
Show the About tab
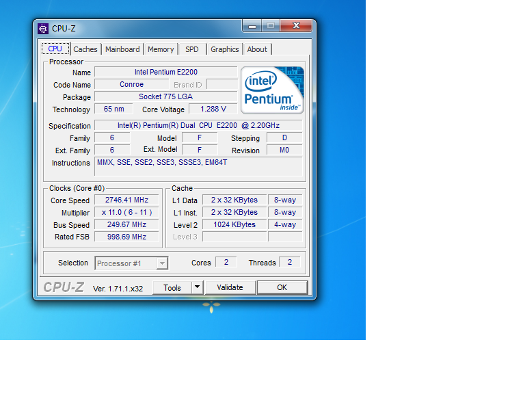(257, 49)
